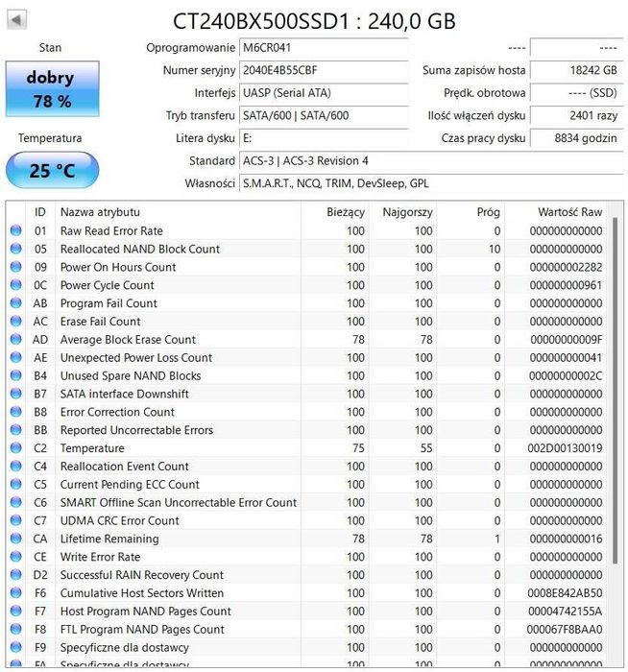Click the status dot for Power Cycle Count
Viewport: 628px width, 672px height.
coord(16,285)
